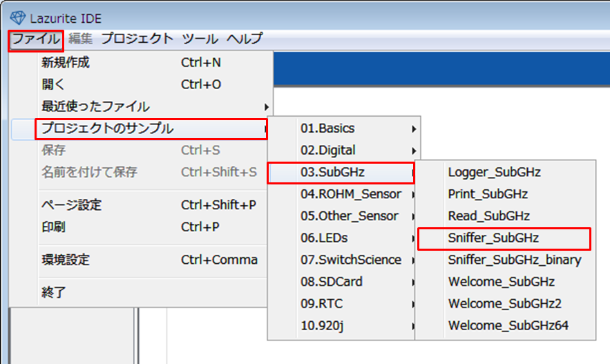The height and width of the screenshot is (364, 610).
Task: Open the Logger_SubGHz sample project
Action: pyautogui.click(x=494, y=172)
